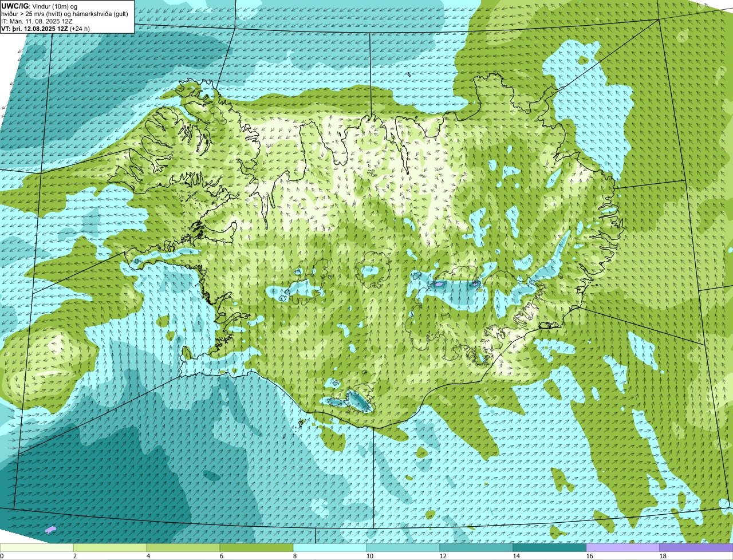Screen dimensions: 733x560
Task: Select the 8–10 light cyan scale swatch
Action: coord(330,547)
